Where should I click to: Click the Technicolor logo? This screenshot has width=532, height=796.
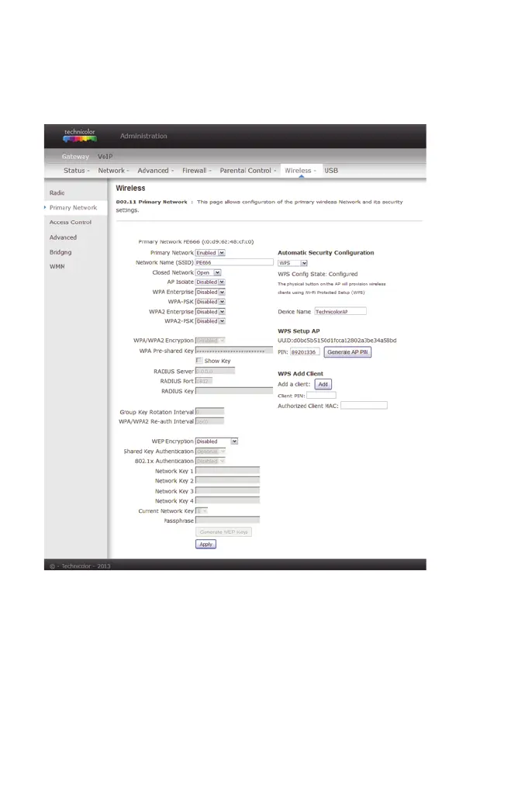coord(80,136)
